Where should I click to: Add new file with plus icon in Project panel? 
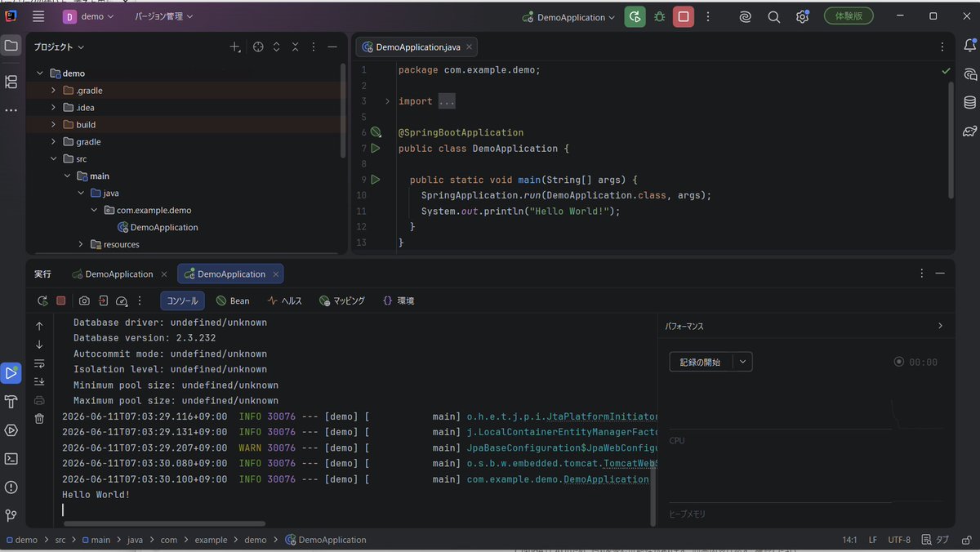pos(235,47)
